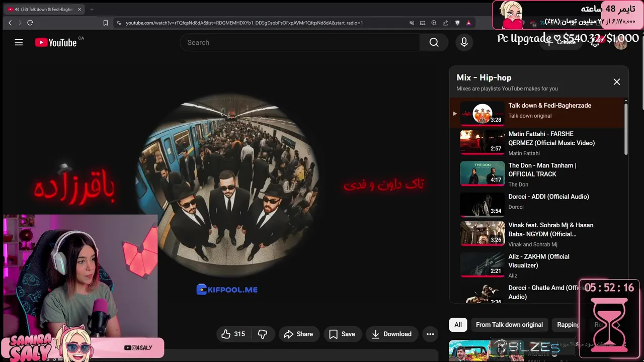Switch to Talk down & Fedi-Bagherzade tab

pyautogui.click(x=45, y=9)
